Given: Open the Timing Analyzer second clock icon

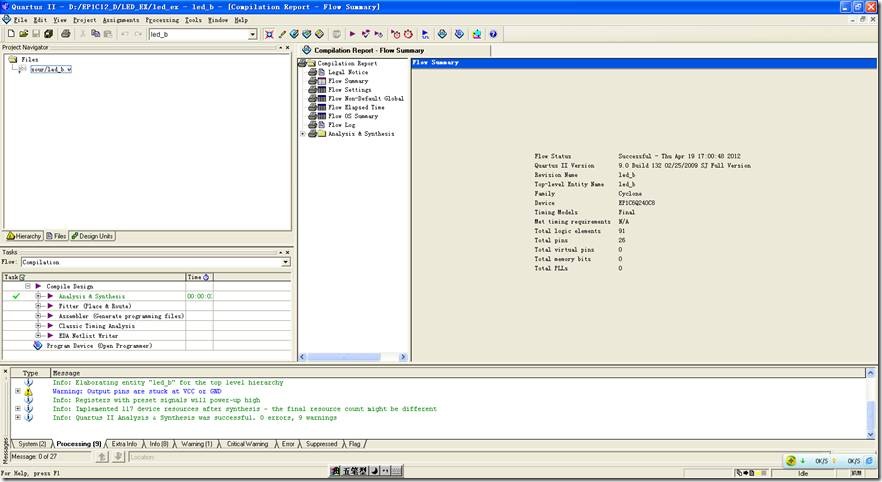Looking at the screenshot, I should (x=408, y=34).
